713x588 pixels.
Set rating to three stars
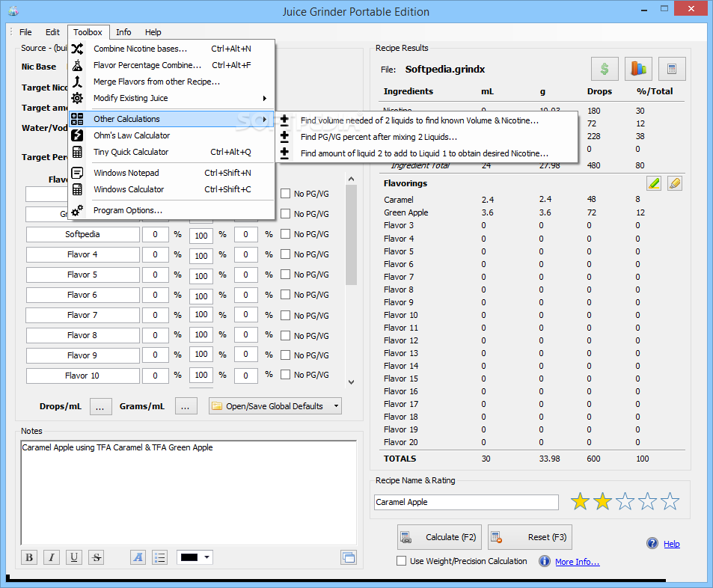click(x=625, y=502)
